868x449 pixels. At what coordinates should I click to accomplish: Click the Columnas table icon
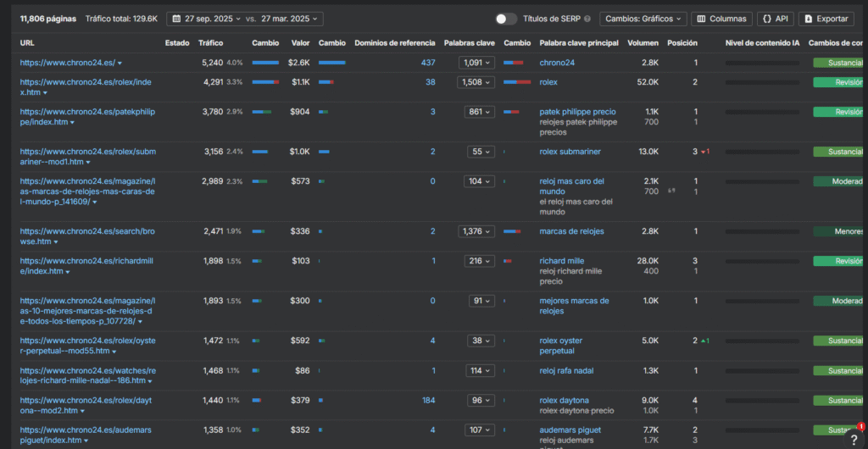[701, 19]
